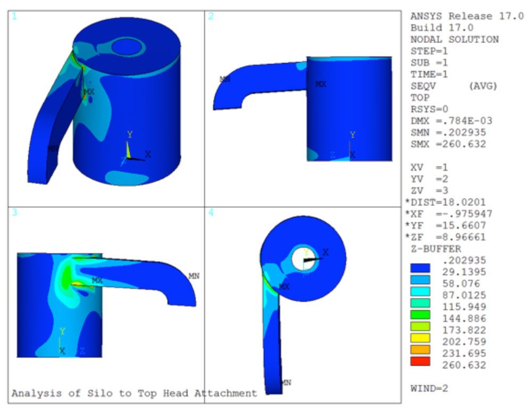
Task: Click the '*ZF =8.96661' line
Action: click(x=445, y=237)
